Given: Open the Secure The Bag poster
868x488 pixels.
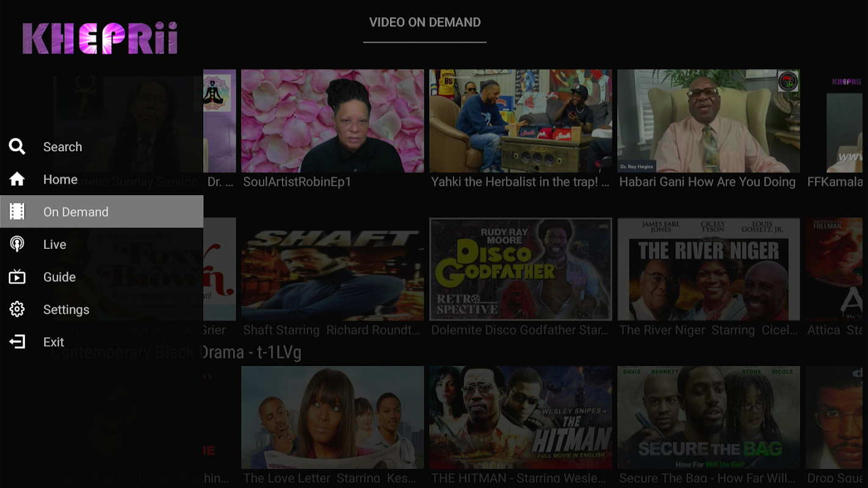Looking at the screenshot, I should point(709,417).
